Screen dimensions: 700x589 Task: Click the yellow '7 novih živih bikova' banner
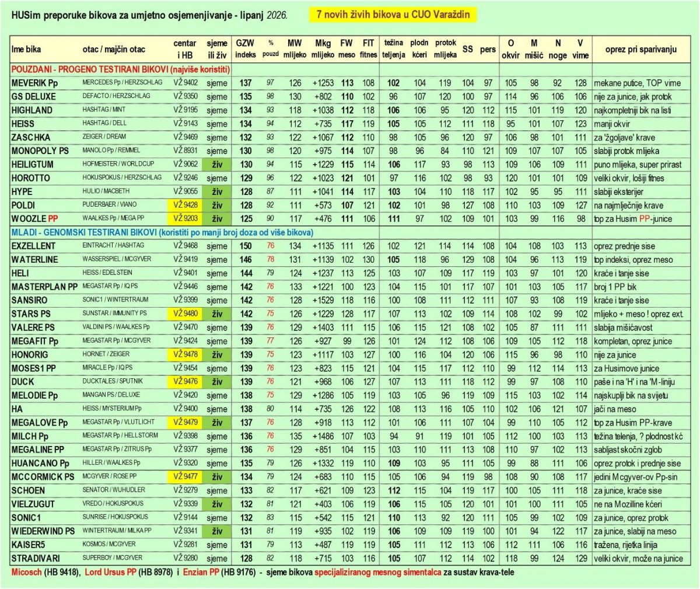tap(393, 15)
